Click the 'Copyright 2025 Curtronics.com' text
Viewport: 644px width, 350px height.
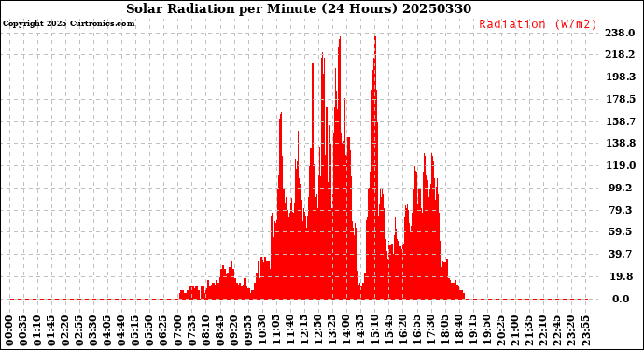68,23
